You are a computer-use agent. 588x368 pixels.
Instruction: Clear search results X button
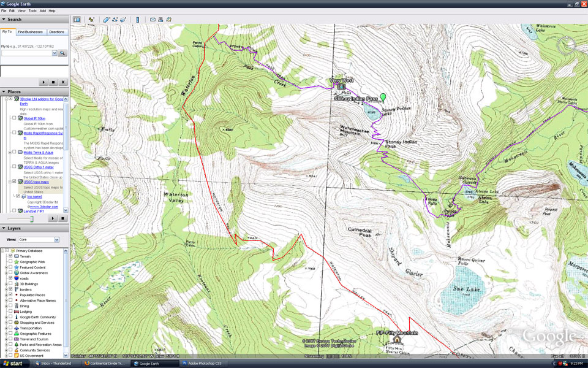[63, 82]
